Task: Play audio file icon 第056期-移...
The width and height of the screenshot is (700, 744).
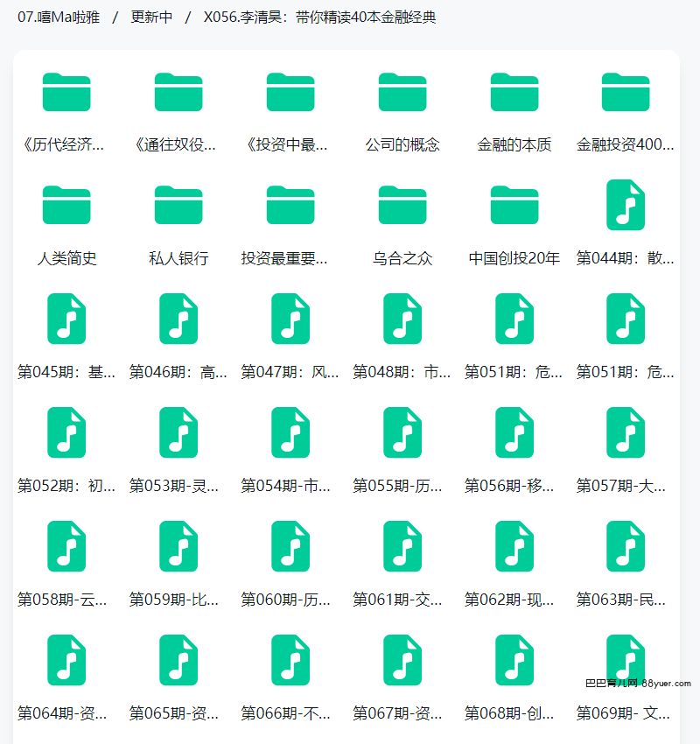Action: tap(514, 432)
